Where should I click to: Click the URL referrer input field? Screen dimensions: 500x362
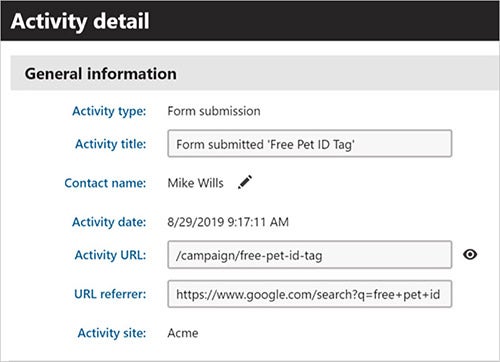310,294
